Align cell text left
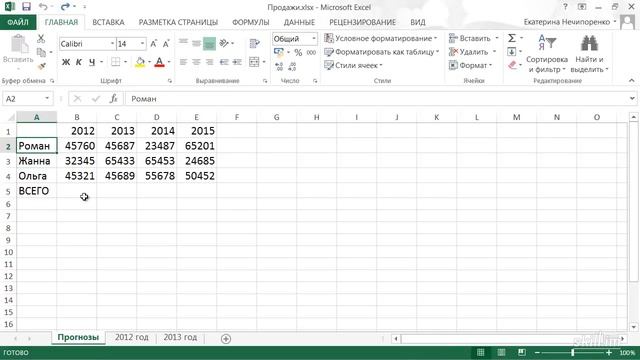 (x=183, y=62)
